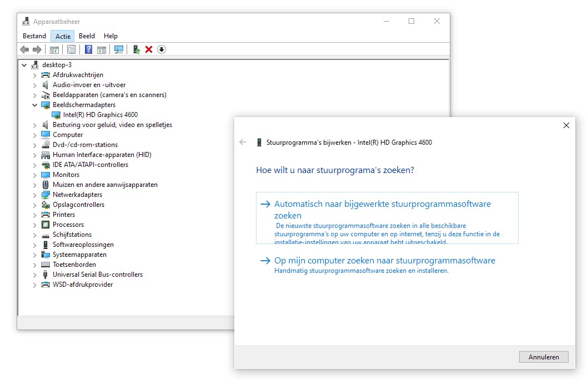Collapse the Beeldschermadapters node
The width and height of the screenshot is (588, 386).
point(34,105)
